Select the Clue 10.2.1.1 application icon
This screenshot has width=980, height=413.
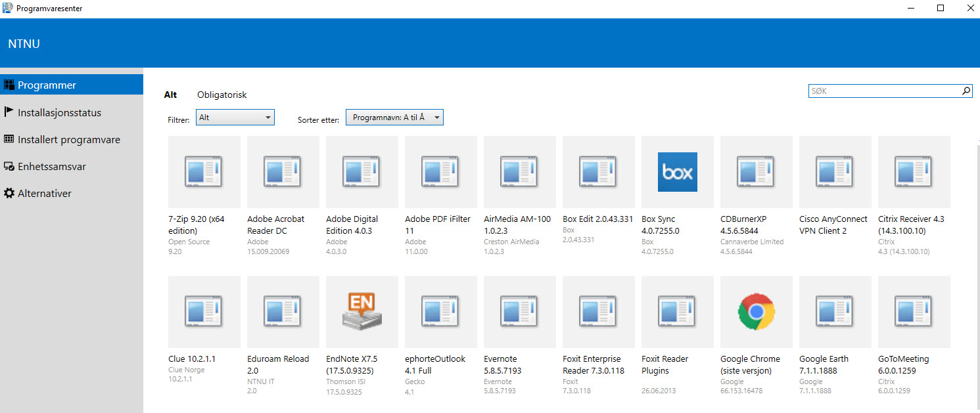pos(204,312)
